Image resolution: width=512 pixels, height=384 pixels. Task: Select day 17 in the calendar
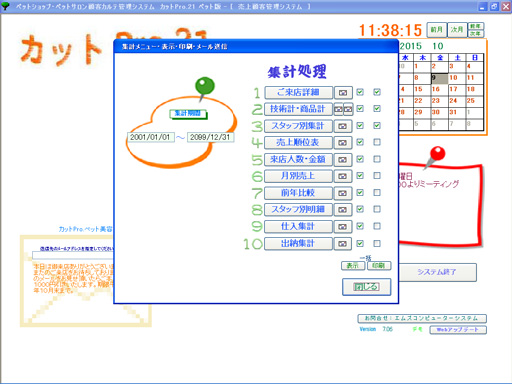tap(453, 89)
